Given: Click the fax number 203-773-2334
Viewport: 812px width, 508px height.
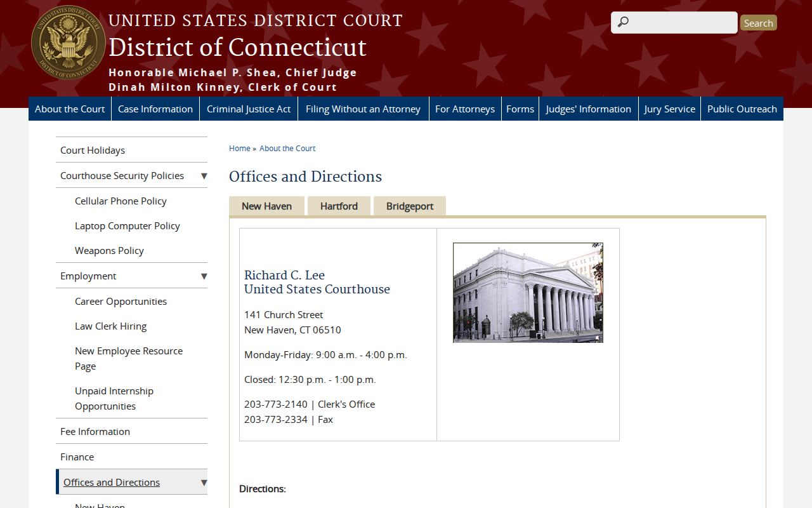Looking at the screenshot, I should (x=275, y=419).
